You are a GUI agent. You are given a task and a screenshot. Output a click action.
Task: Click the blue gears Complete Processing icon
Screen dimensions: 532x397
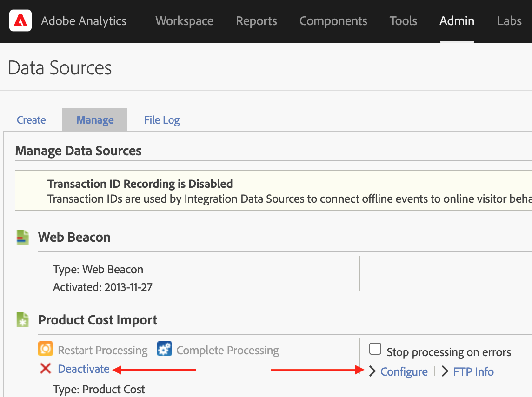(165, 349)
